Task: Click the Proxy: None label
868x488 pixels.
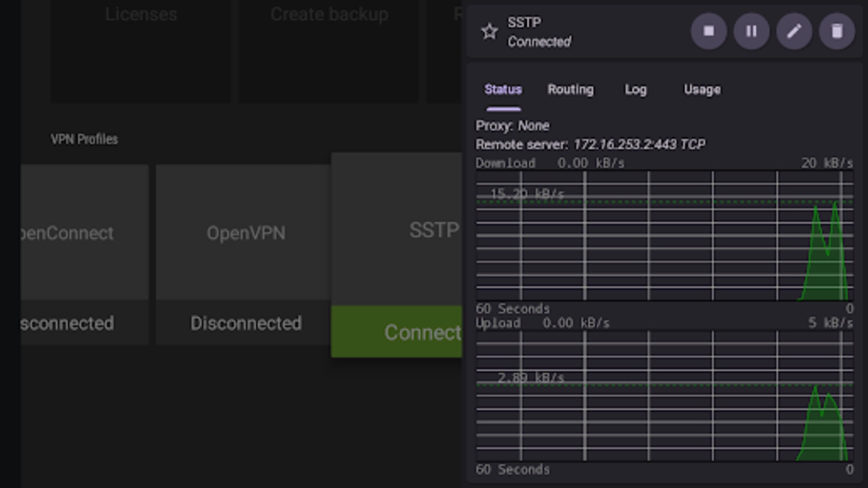Action: coord(512,126)
